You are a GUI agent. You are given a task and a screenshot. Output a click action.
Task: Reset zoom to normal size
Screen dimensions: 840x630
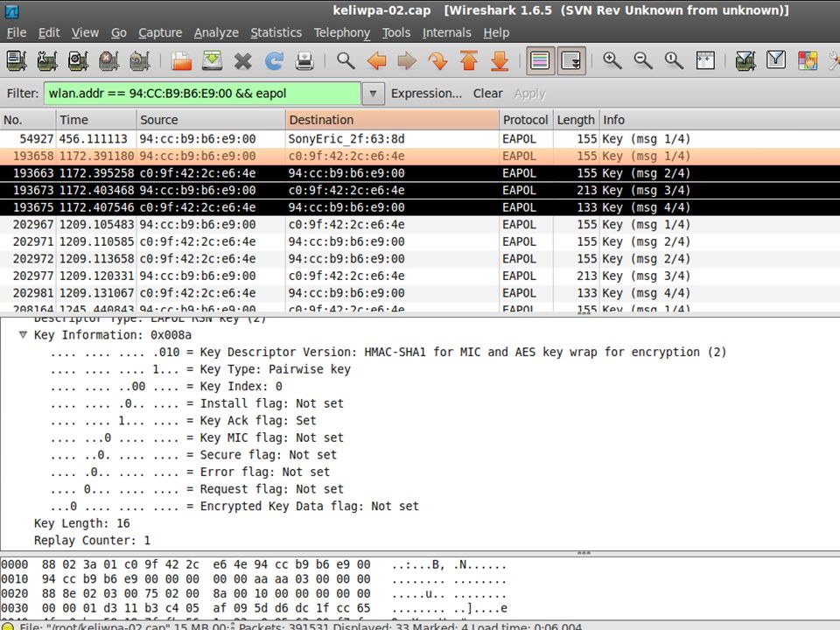coord(674,60)
